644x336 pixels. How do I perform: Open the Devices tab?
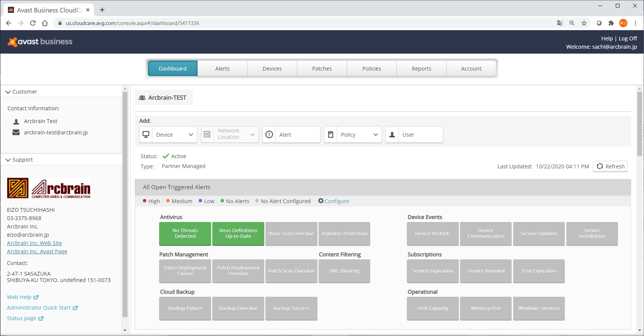[272, 69]
